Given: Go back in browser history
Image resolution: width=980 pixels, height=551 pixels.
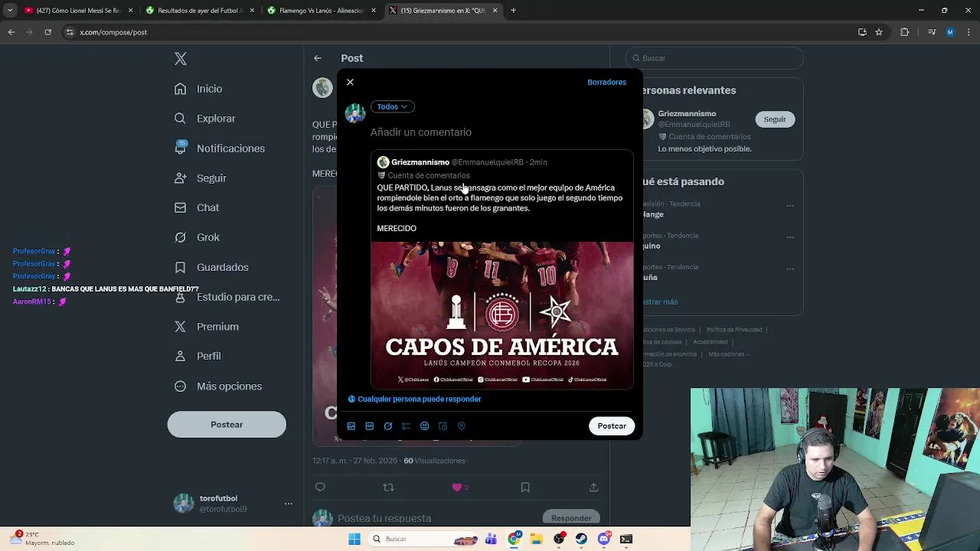Looking at the screenshot, I should click(x=11, y=32).
